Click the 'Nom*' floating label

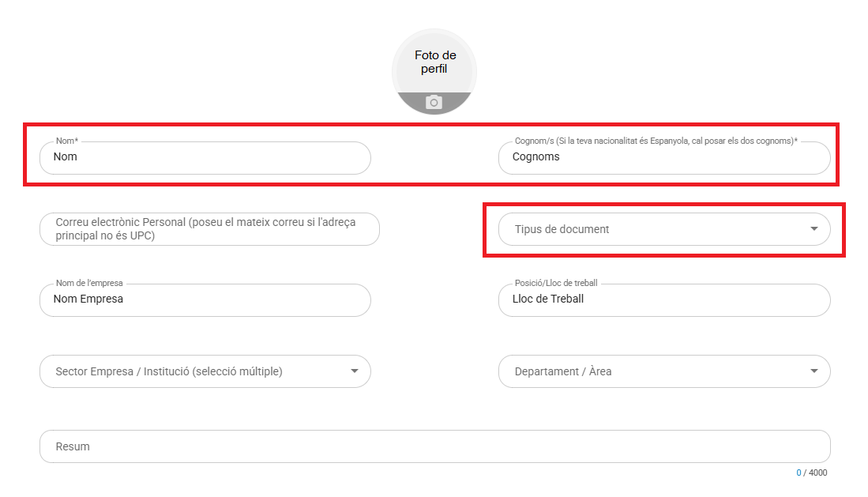[x=67, y=141]
